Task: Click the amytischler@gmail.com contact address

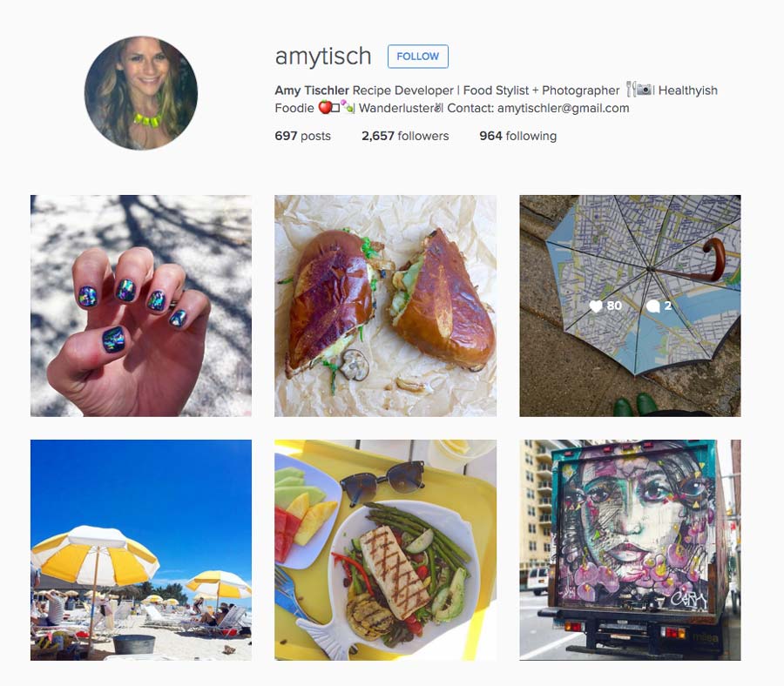Action: [563, 109]
